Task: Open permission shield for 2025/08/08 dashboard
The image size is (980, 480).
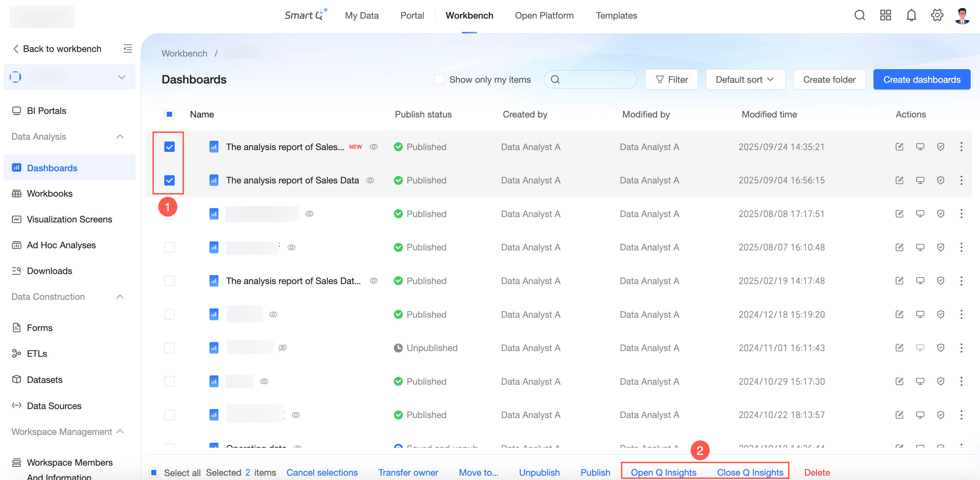Action: point(941,214)
